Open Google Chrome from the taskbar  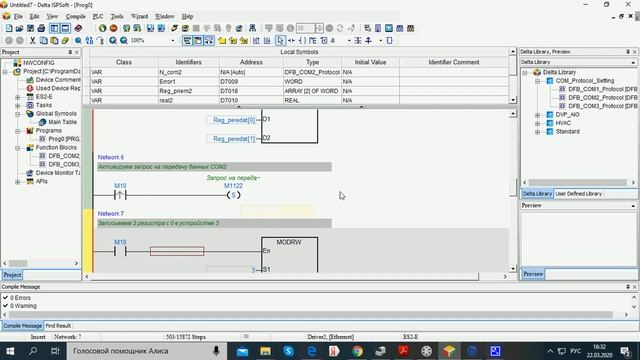pos(358,351)
